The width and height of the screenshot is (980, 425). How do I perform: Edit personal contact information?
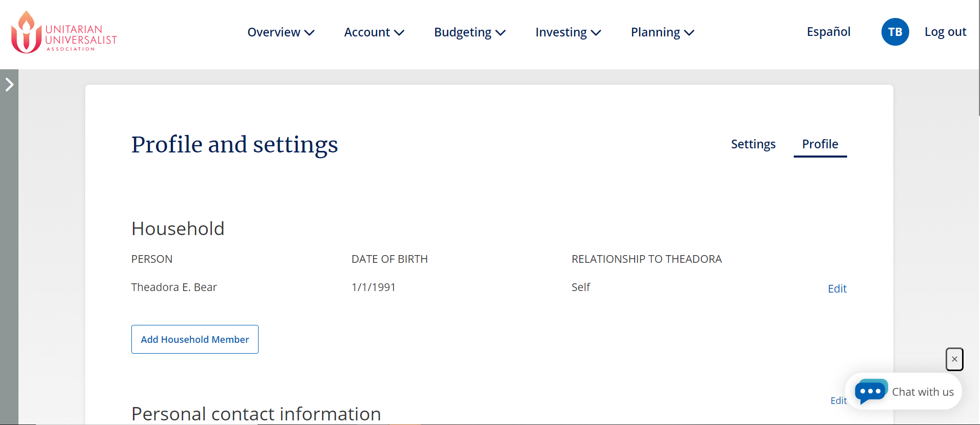point(838,400)
